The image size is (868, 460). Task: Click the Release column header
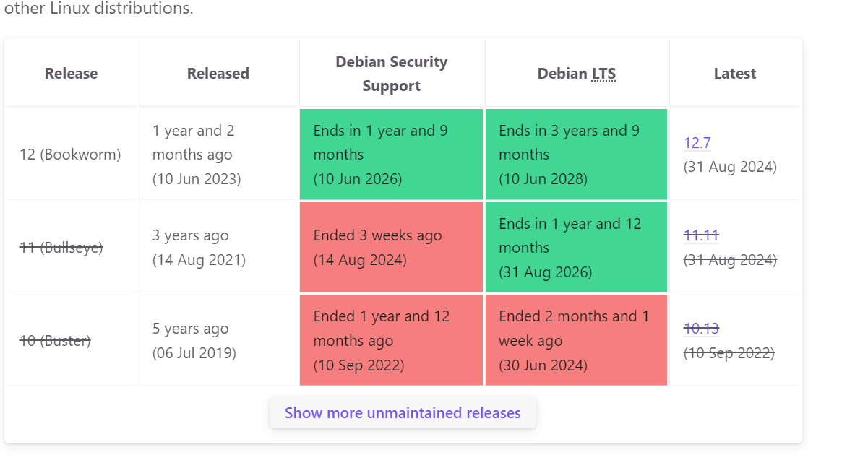(x=72, y=74)
